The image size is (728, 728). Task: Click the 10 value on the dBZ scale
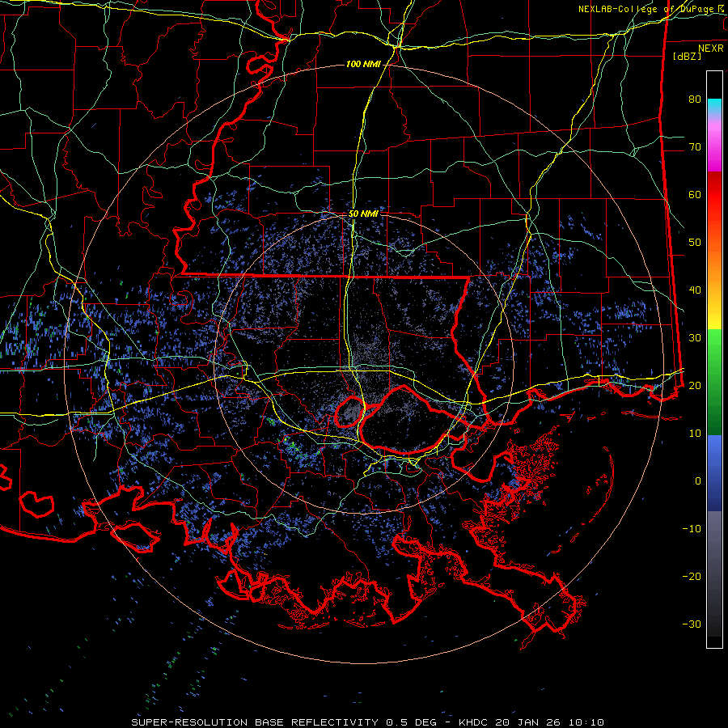[x=695, y=434]
